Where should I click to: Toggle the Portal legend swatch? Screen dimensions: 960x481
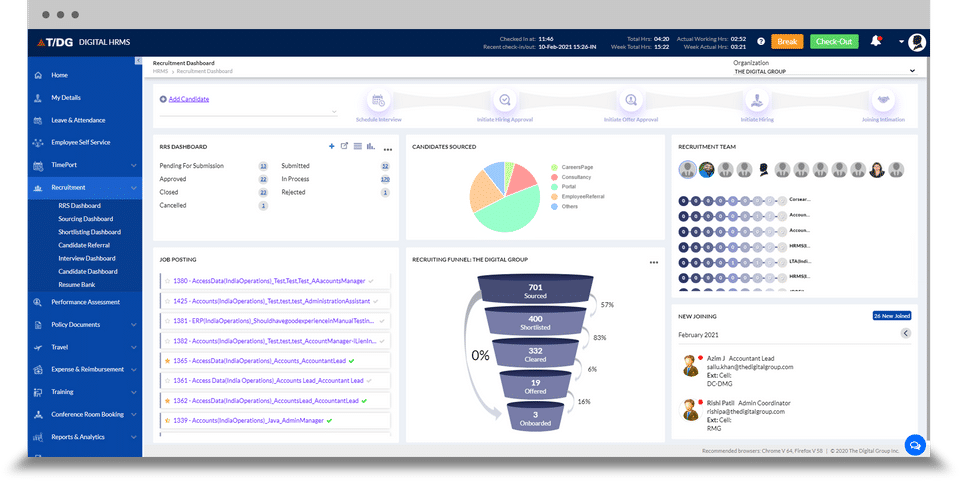[x=554, y=187]
